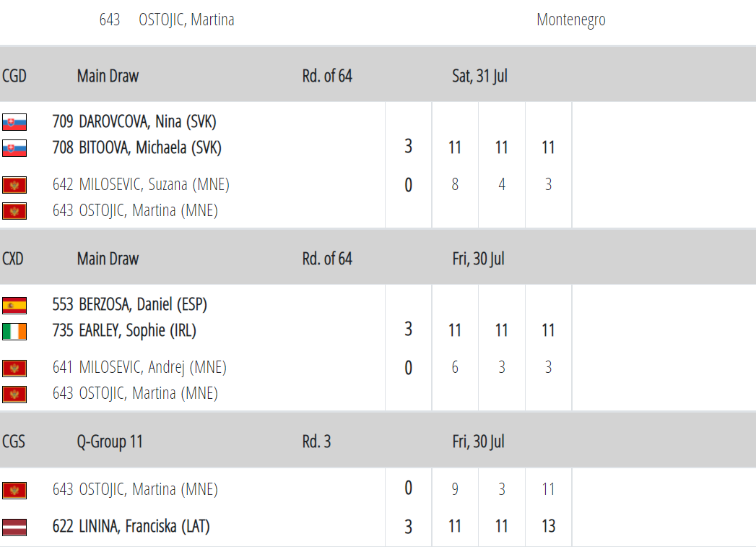
Task: Click the Montenegro flag beside MILOSEVIC, Suzana
Action: coord(14,185)
